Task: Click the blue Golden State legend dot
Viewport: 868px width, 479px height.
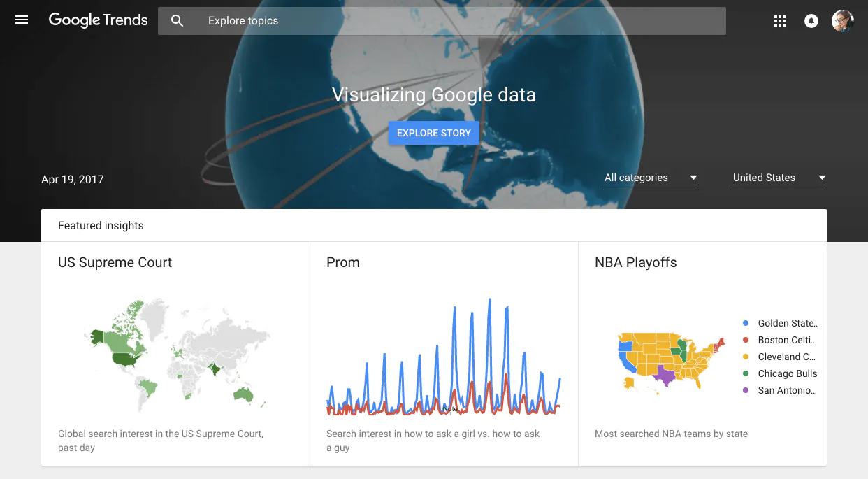Action: click(x=746, y=323)
